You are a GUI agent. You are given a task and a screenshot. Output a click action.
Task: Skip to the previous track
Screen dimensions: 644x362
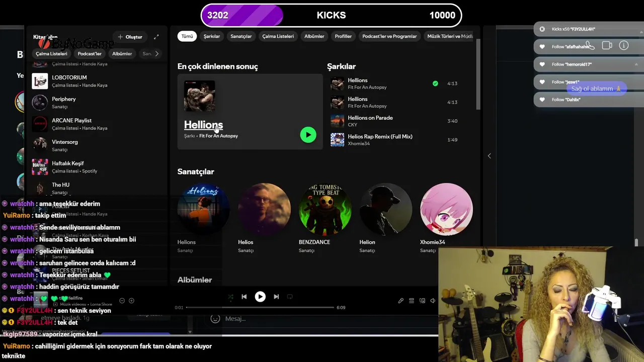pos(244,297)
